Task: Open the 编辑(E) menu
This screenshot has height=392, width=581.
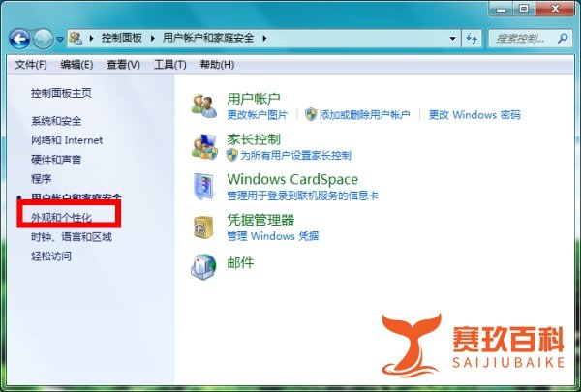Action: click(76, 65)
